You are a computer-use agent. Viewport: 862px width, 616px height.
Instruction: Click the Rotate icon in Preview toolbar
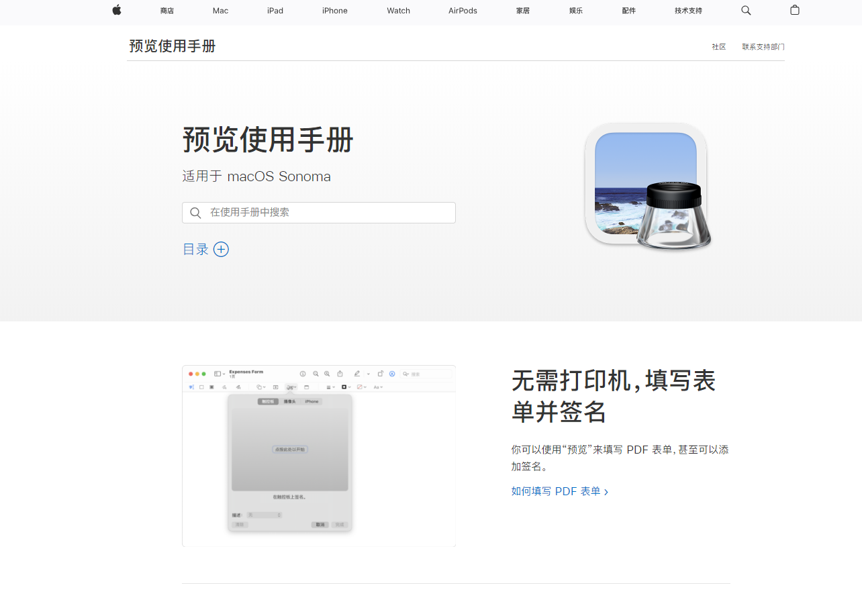tap(381, 374)
